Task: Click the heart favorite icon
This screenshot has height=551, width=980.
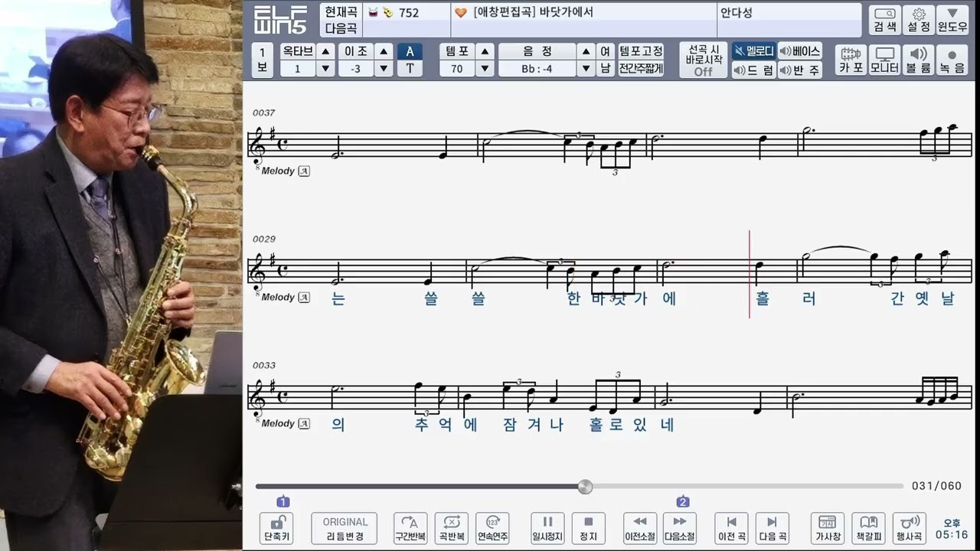Action: coord(460,12)
